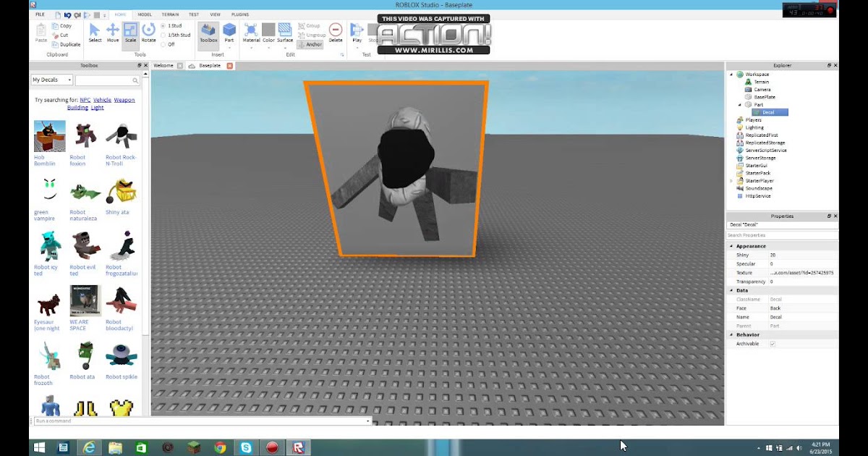Search for NPC suggestion link
The height and width of the screenshot is (456, 868).
pos(85,100)
